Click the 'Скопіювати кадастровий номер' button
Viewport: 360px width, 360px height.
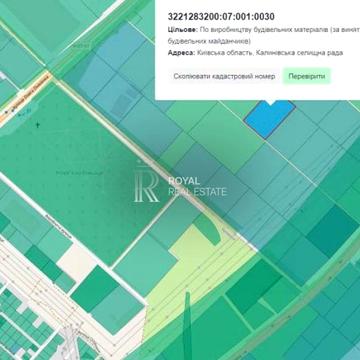(224, 76)
